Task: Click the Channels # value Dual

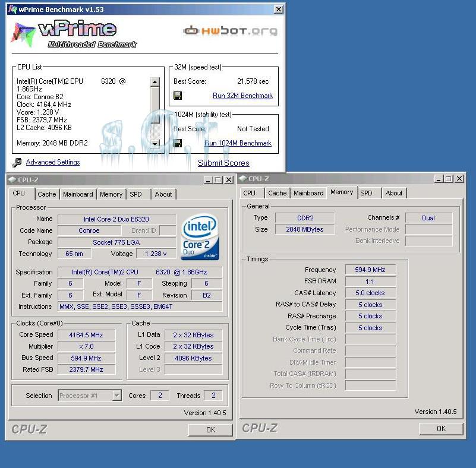Action: pos(428,218)
